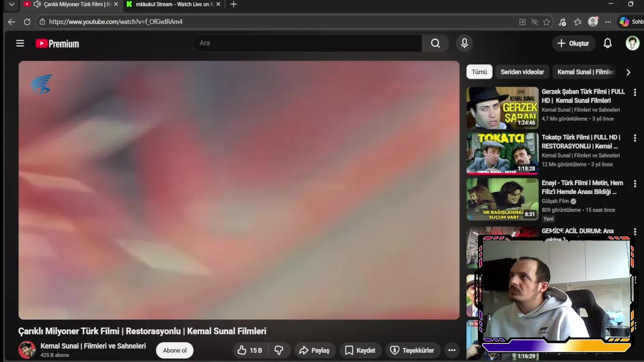Go to YouTube Premium home logo
The image size is (644, 362).
57,44
